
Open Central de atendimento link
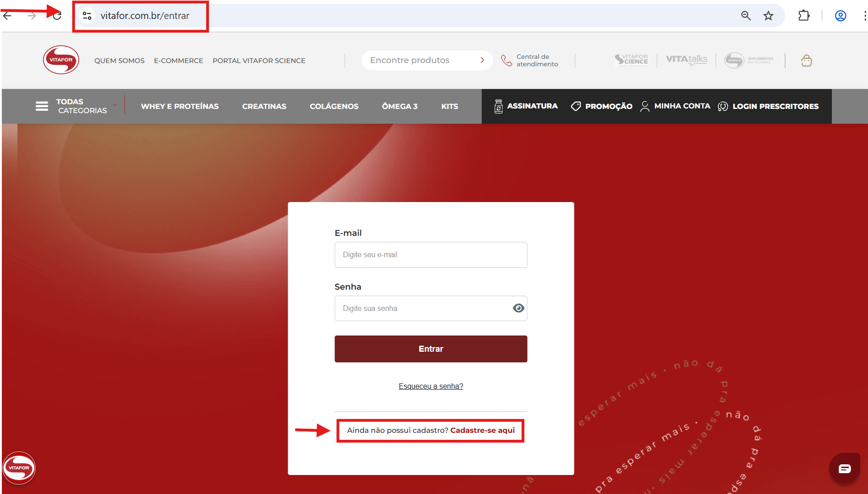pos(537,60)
